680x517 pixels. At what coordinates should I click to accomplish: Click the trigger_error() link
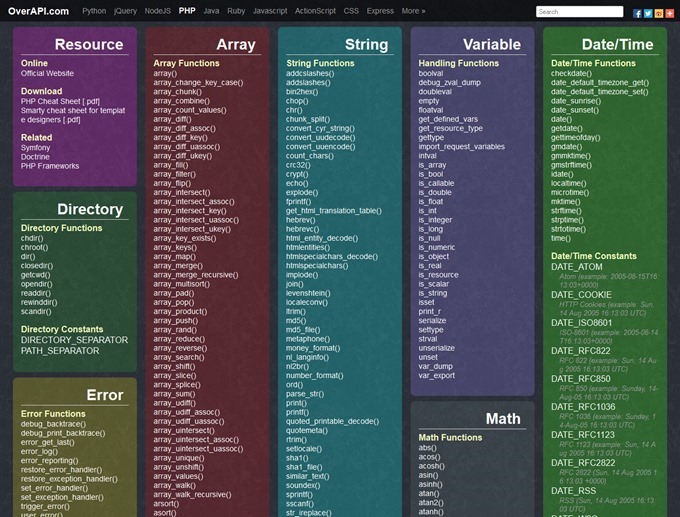(45, 506)
